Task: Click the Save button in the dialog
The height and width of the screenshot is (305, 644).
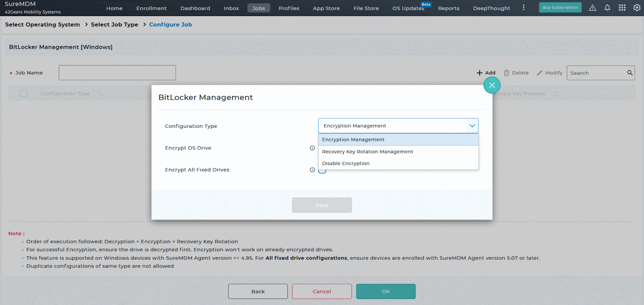Action: [x=322, y=205]
